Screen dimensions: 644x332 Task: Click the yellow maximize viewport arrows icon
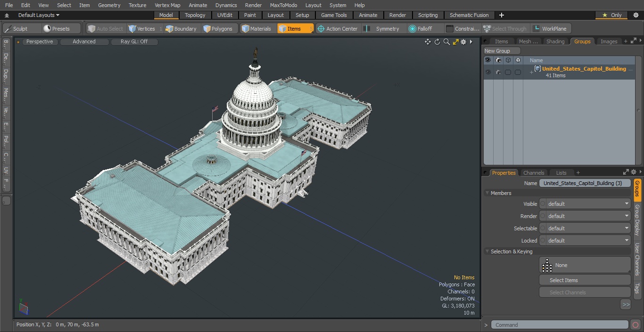click(x=455, y=42)
